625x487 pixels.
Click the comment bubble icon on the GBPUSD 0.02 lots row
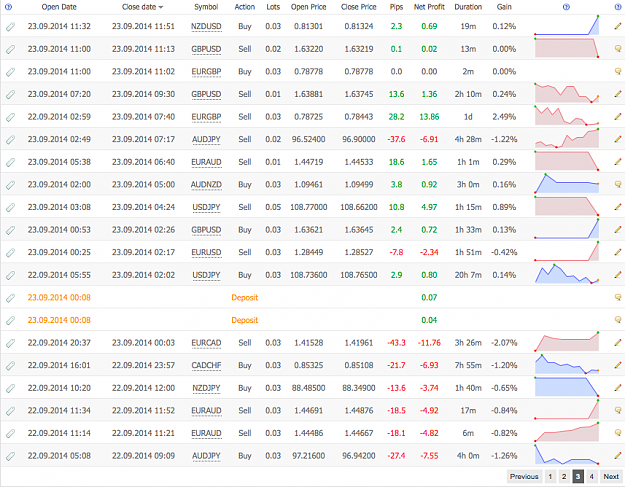[618, 49]
